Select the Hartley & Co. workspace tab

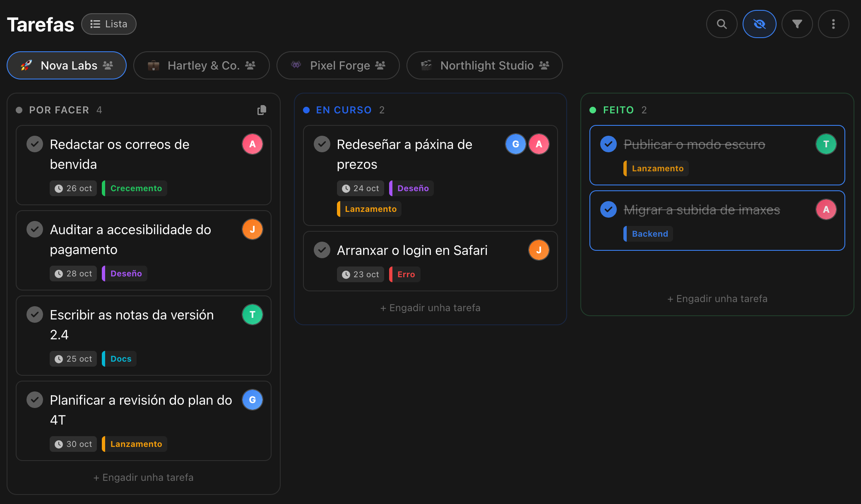[x=202, y=65]
